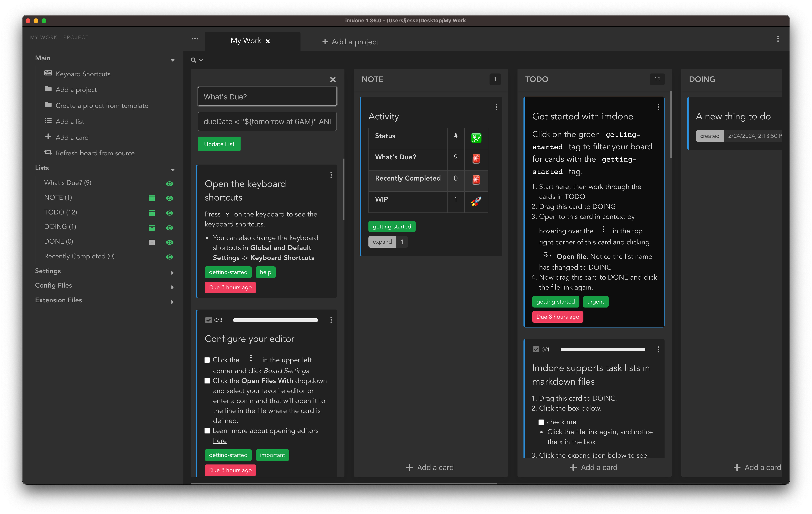The width and height of the screenshot is (812, 514).
Task: Click the 0/1 task-count check icon on TODO card
Action: pyautogui.click(x=536, y=349)
